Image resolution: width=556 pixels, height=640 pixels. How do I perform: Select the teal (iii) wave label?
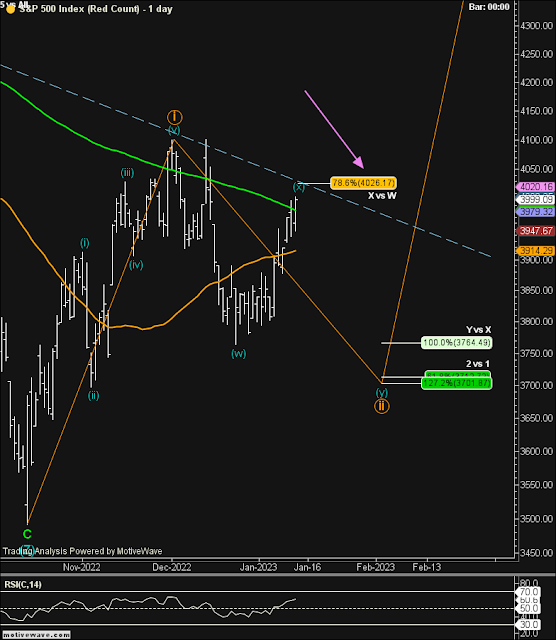(127, 173)
